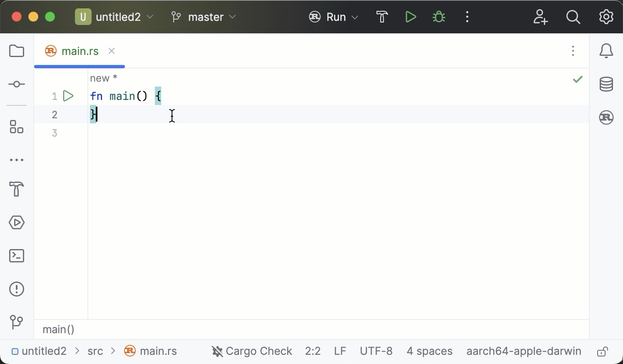Image resolution: width=623 pixels, height=364 pixels.
Task: Click the main() breadcrumb
Action: coord(58,329)
